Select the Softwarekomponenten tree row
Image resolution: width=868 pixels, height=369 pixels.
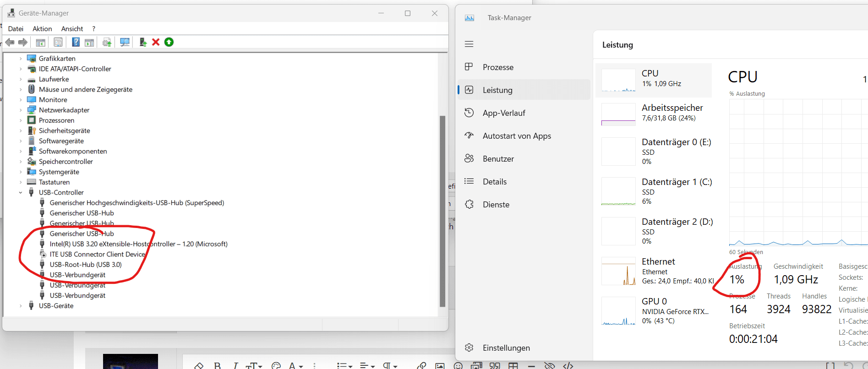73,151
